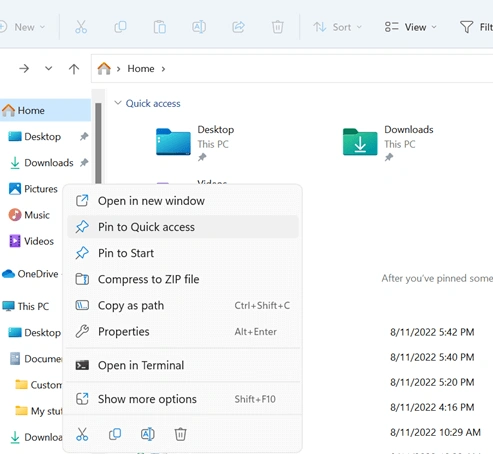This screenshot has width=493, height=454.
Task: Open the View dropdown
Action: [x=410, y=27]
